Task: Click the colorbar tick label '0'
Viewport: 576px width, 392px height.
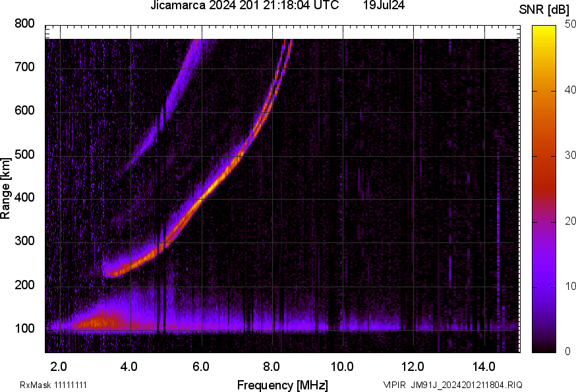Action: coord(568,351)
